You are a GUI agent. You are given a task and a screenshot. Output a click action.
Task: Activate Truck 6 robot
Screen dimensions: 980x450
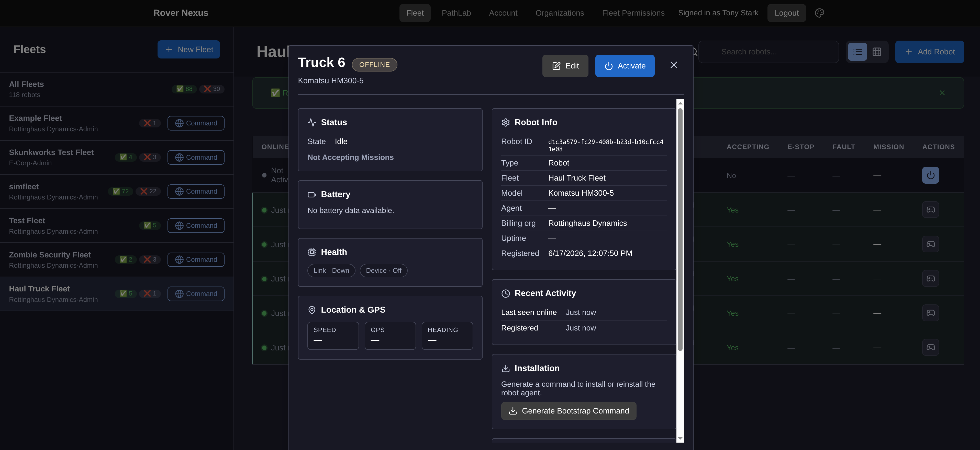click(625, 66)
